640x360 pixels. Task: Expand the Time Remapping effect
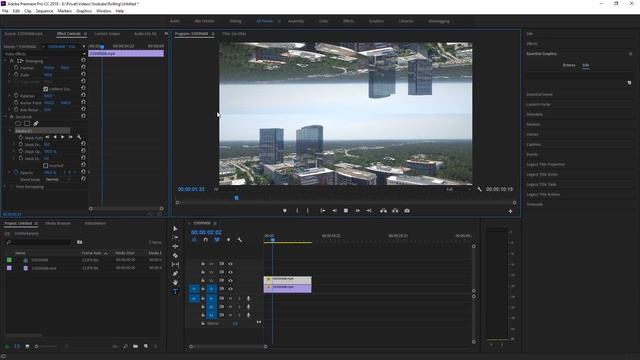(x=5, y=187)
